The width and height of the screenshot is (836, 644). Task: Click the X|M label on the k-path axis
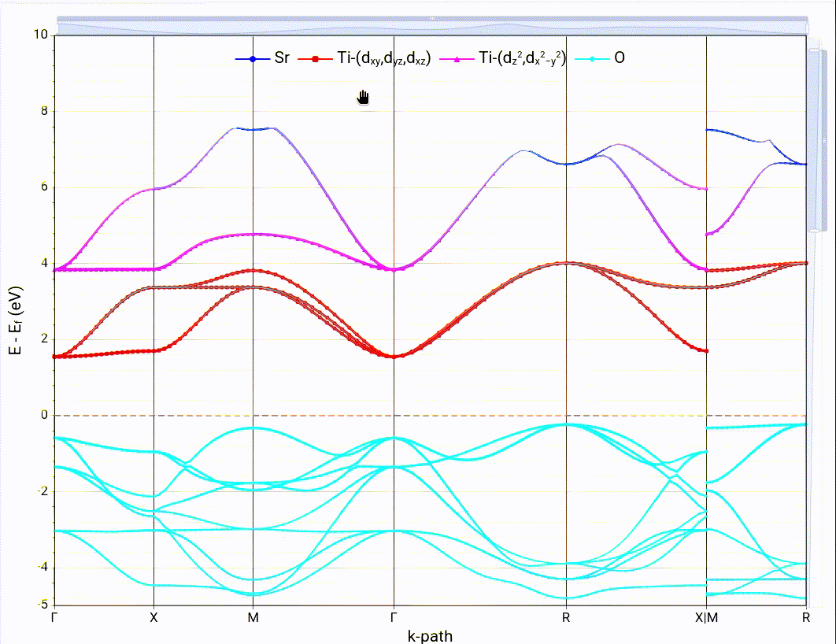tap(707, 618)
